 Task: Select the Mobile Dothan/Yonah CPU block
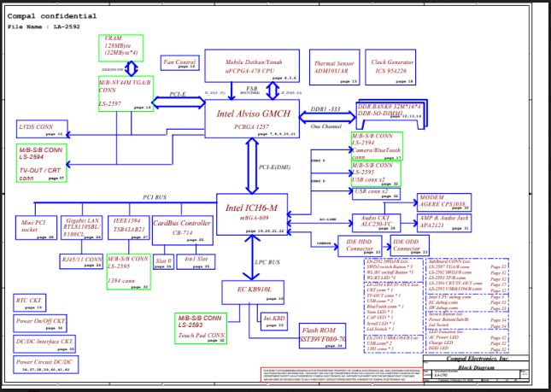[x=252, y=66]
